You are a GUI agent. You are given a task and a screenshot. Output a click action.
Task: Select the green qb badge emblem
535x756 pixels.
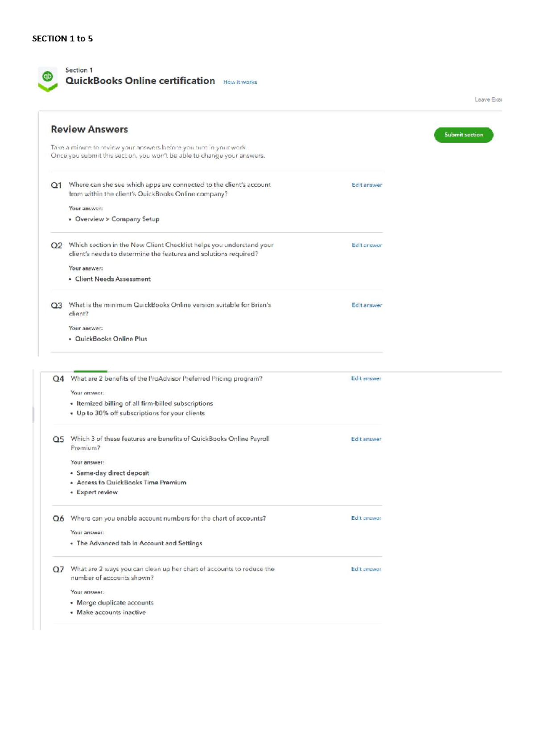point(48,79)
